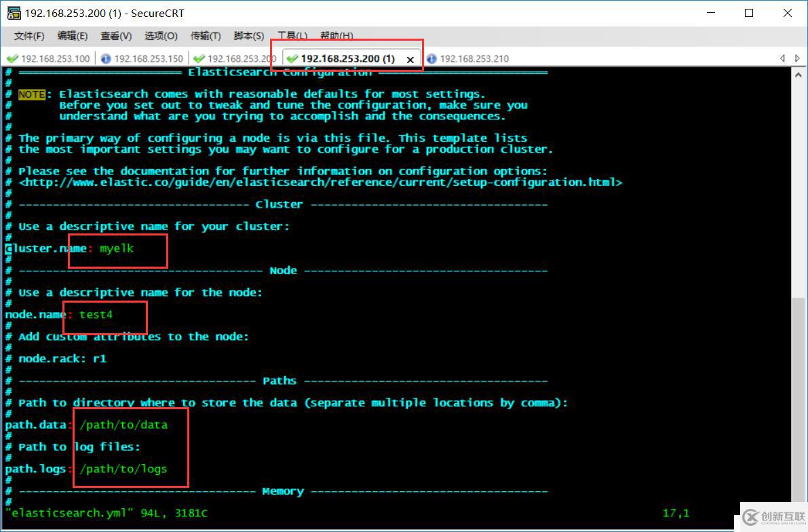Show previous tabs with left tab-scroll arrow
Viewport: 808px width, 532px height.
coord(783,58)
